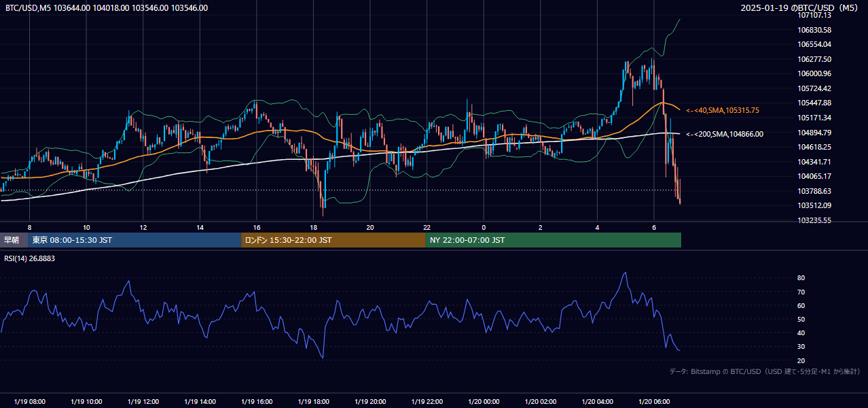Select the ロンドン 15:30-22:00 JST session bar
The height and width of the screenshot is (408, 868).
pyautogui.click(x=333, y=240)
